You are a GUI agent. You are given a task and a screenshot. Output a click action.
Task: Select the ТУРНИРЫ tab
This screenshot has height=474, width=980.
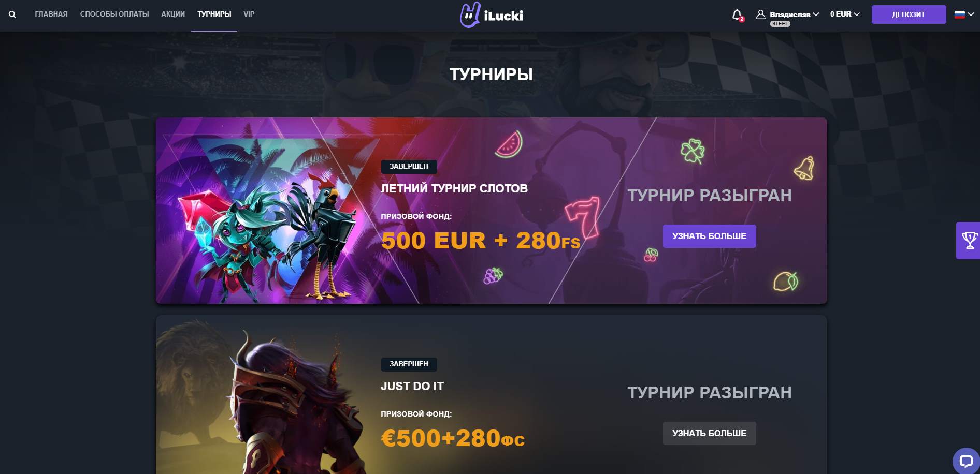click(x=214, y=14)
